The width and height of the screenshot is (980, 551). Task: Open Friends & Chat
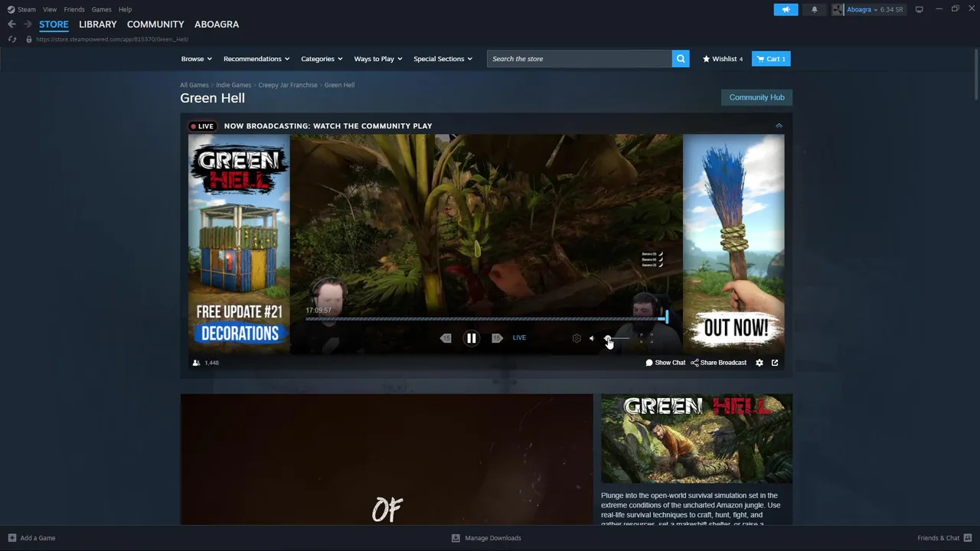[x=945, y=538]
